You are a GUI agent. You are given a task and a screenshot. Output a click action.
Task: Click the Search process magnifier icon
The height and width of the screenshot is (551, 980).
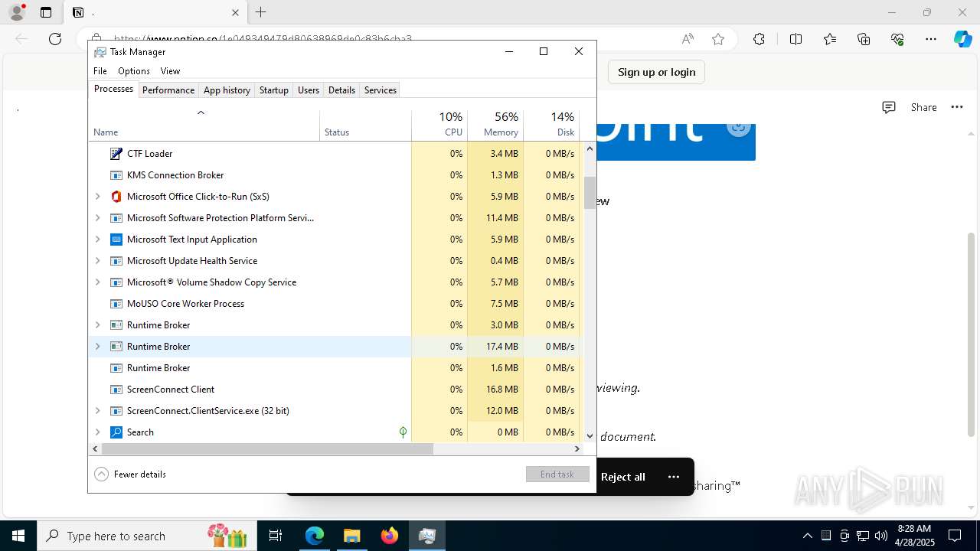tap(116, 432)
